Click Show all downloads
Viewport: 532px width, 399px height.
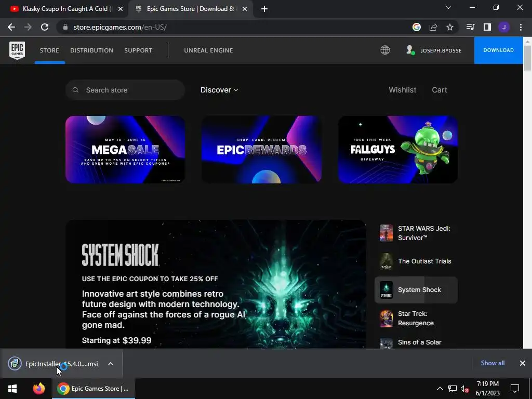493,363
